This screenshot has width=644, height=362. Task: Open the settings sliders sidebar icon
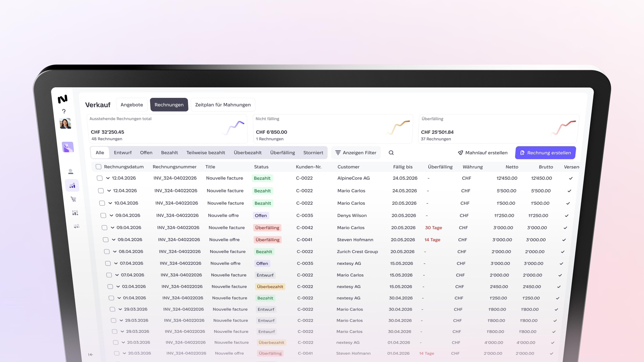click(x=76, y=226)
